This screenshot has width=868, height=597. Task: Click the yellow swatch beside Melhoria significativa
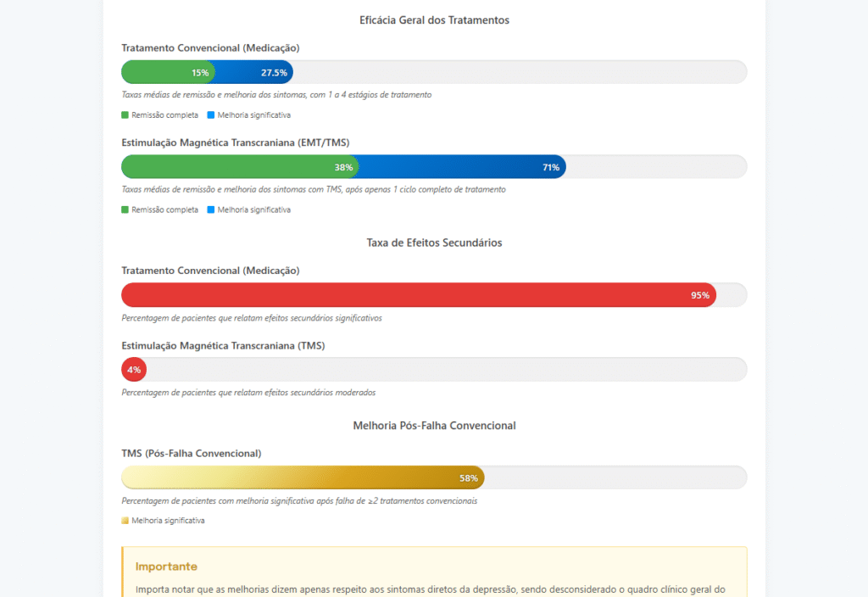(125, 521)
